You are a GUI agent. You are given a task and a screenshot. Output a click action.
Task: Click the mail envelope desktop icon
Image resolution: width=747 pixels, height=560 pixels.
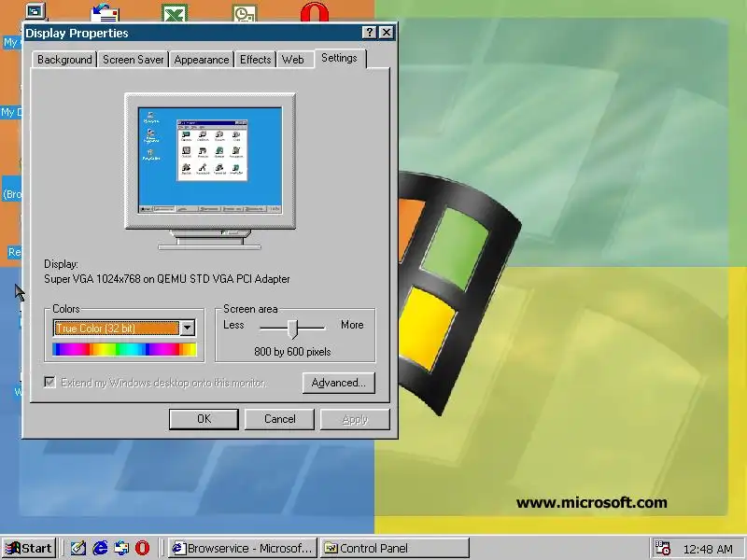click(105, 13)
